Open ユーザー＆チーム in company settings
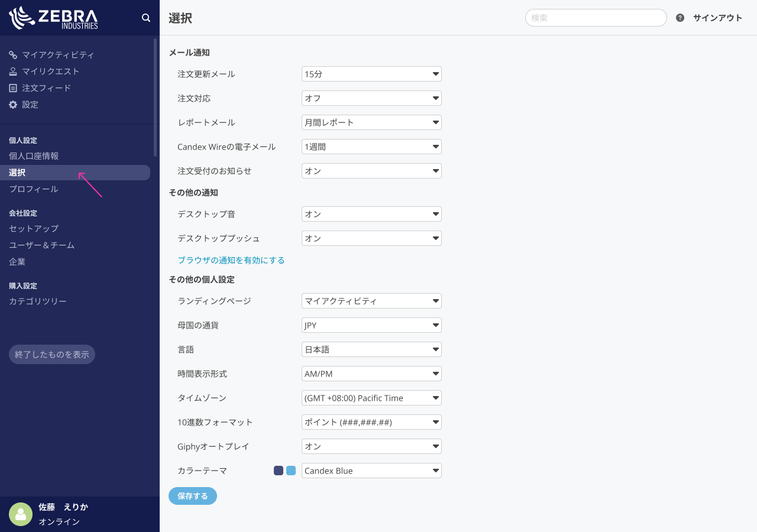 point(42,245)
